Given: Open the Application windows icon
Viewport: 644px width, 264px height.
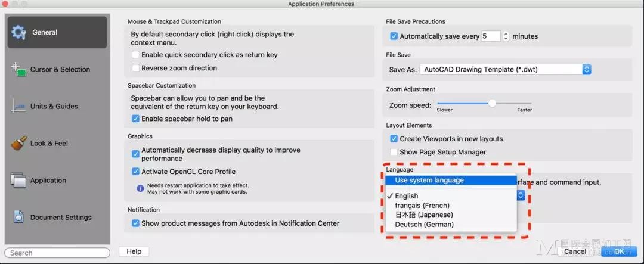Looking at the screenshot, I should [18, 180].
